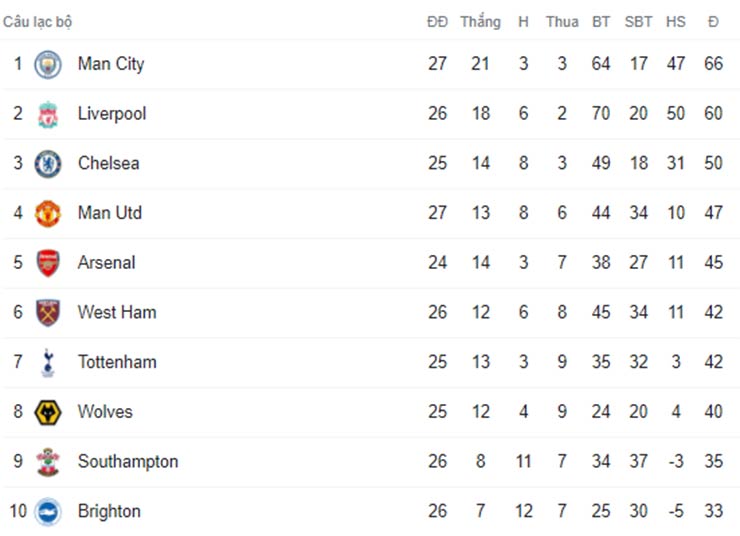Click the "HS" column header
740x536 pixels.
676,22
